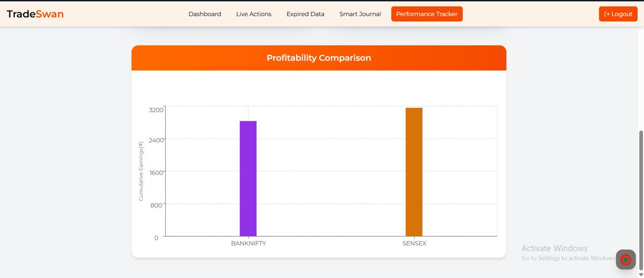The height and width of the screenshot is (278, 644).
Task: Go to Live Actions
Action: pos(254,14)
